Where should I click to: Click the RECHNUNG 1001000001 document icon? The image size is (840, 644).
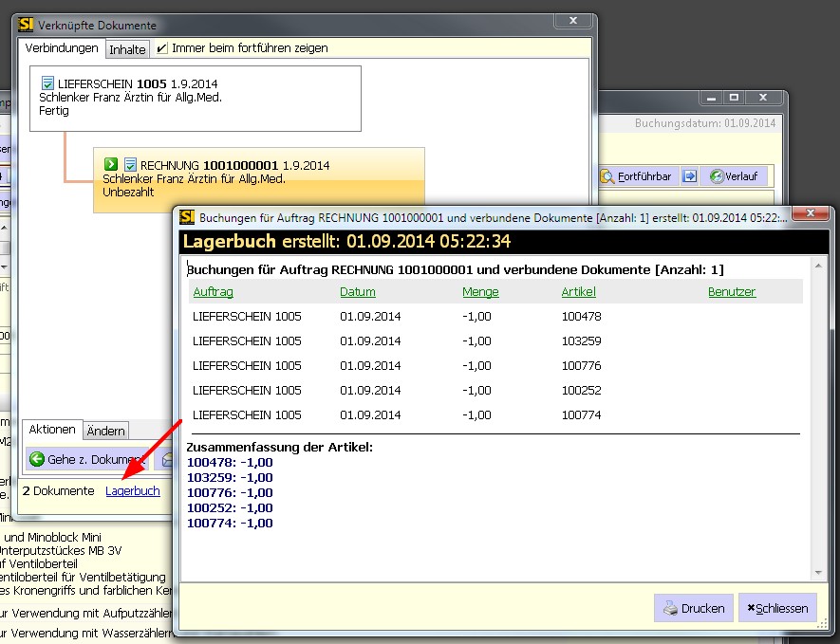click(x=130, y=165)
